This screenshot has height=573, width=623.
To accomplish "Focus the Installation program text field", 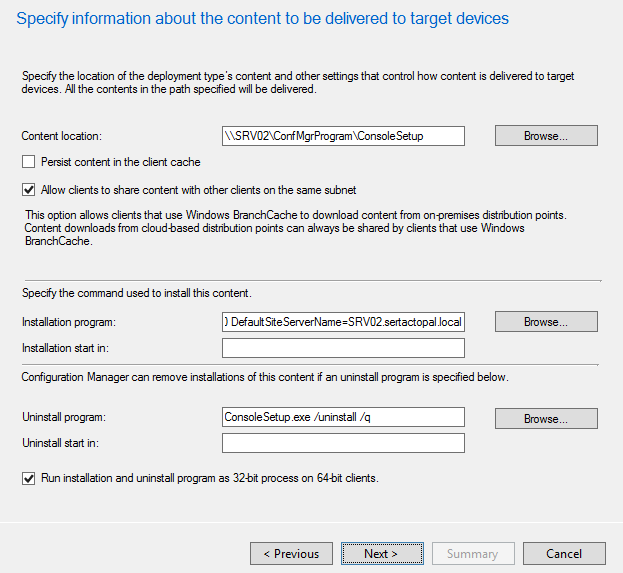I will (343, 322).
